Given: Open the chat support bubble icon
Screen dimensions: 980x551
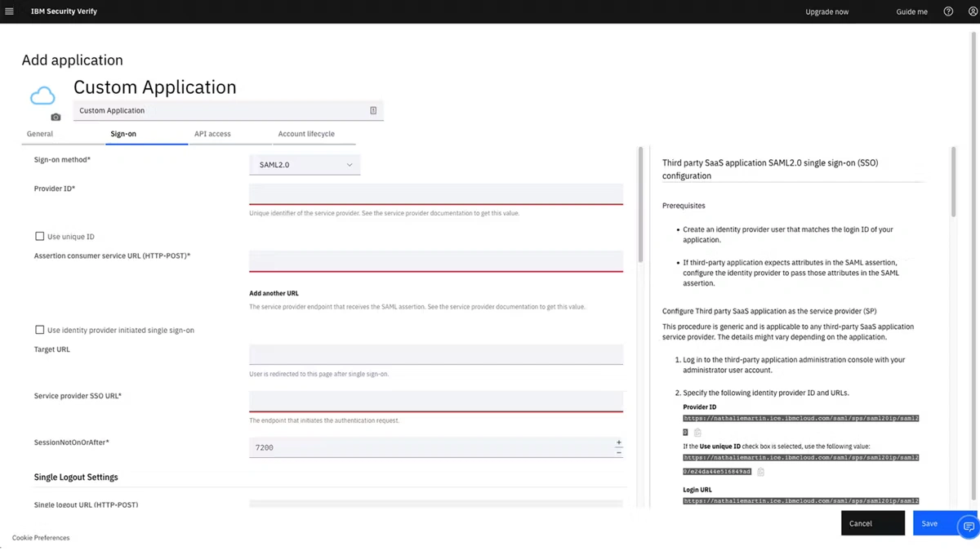Looking at the screenshot, I should click(x=969, y=526).
